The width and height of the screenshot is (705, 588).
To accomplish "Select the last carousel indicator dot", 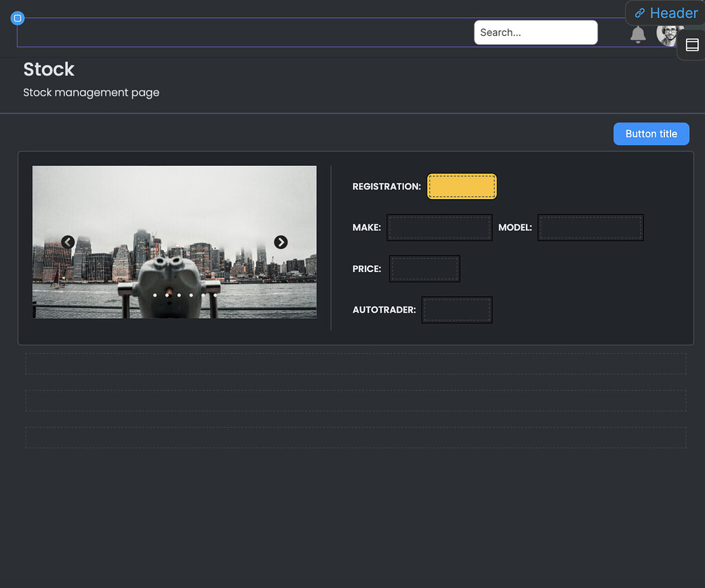I will pos(215,295).
